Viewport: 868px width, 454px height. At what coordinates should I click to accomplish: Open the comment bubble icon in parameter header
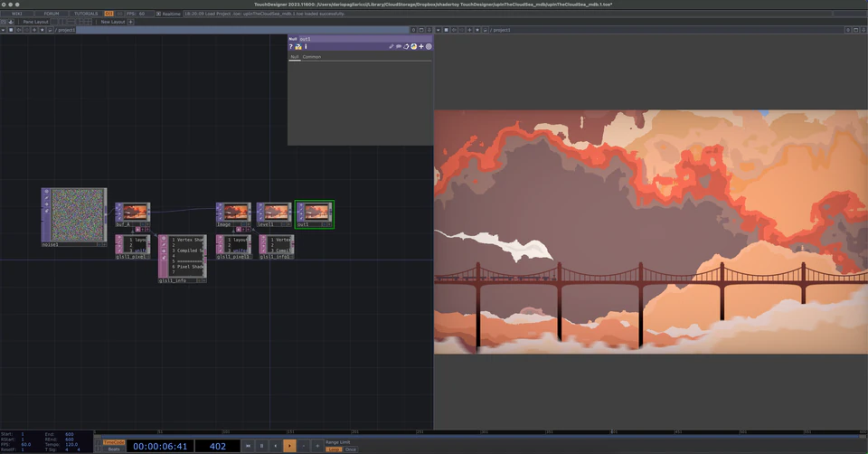pos(399,46)
